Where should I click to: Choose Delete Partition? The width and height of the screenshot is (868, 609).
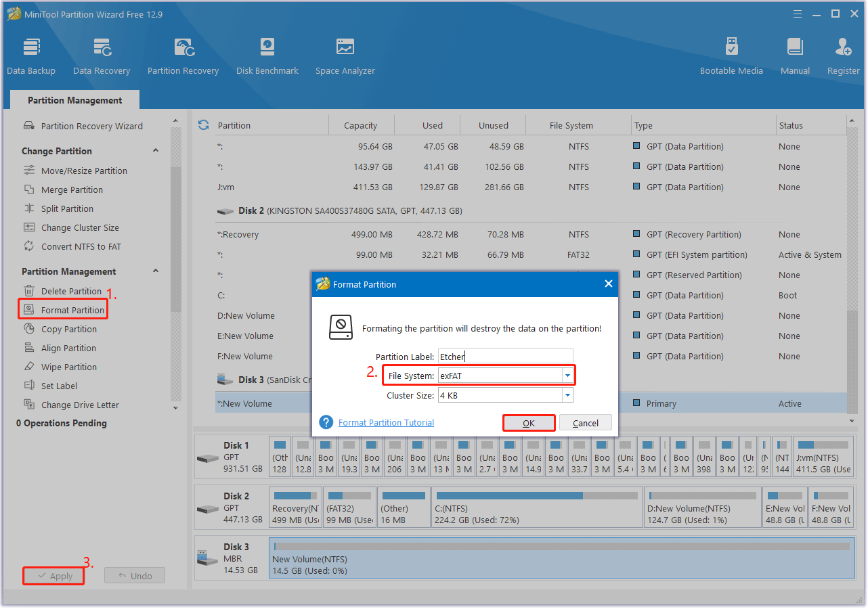(63, 291)
